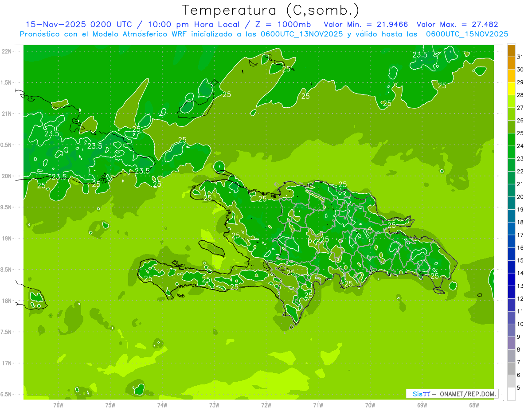Viewport: 532px width, 411px height.
Task: Click the "0600UTC_15NOV2025" valid-until time
Action: [467, 34]
